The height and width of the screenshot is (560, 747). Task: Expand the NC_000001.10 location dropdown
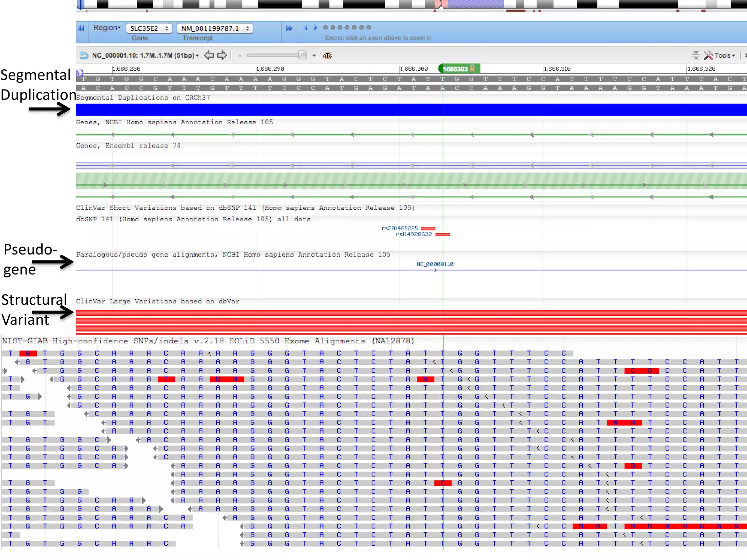145,55
